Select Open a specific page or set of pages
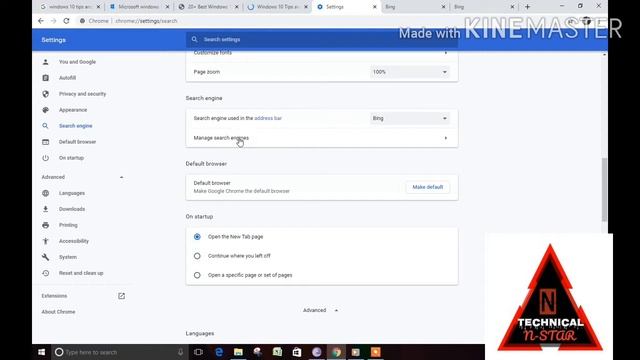Screen dimensions: 640x360 [x=197, y=275]
